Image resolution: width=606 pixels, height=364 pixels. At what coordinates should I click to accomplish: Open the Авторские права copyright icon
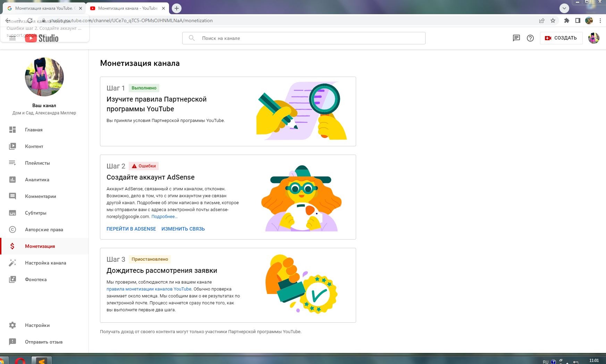(x=12, y=229)
